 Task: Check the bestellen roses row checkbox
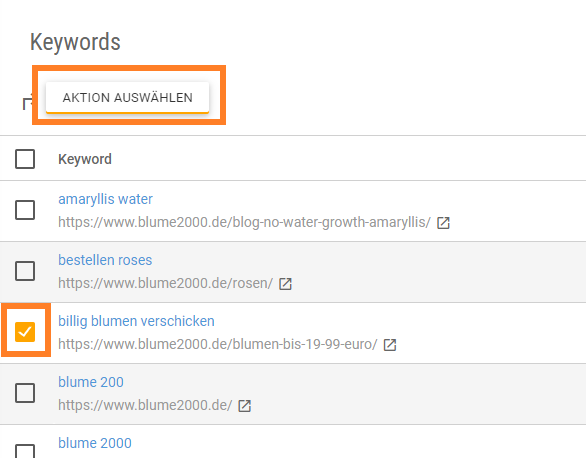[x=25, y=271]
